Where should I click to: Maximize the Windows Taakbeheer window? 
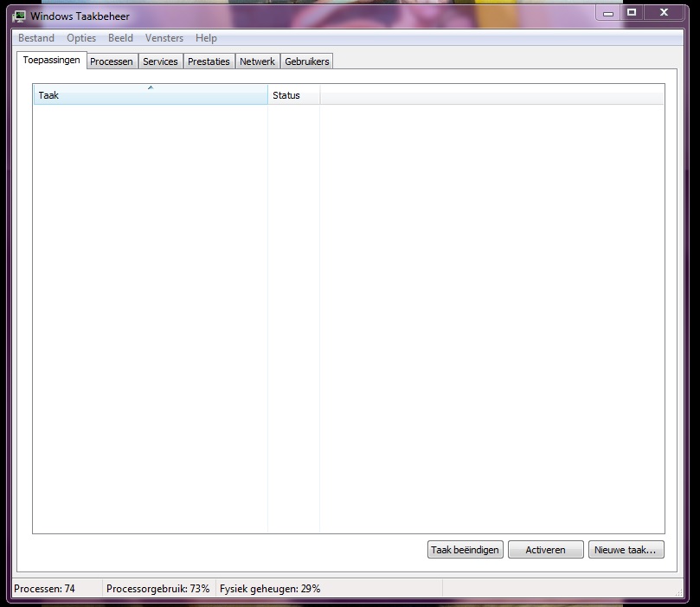tap(632, 13)
